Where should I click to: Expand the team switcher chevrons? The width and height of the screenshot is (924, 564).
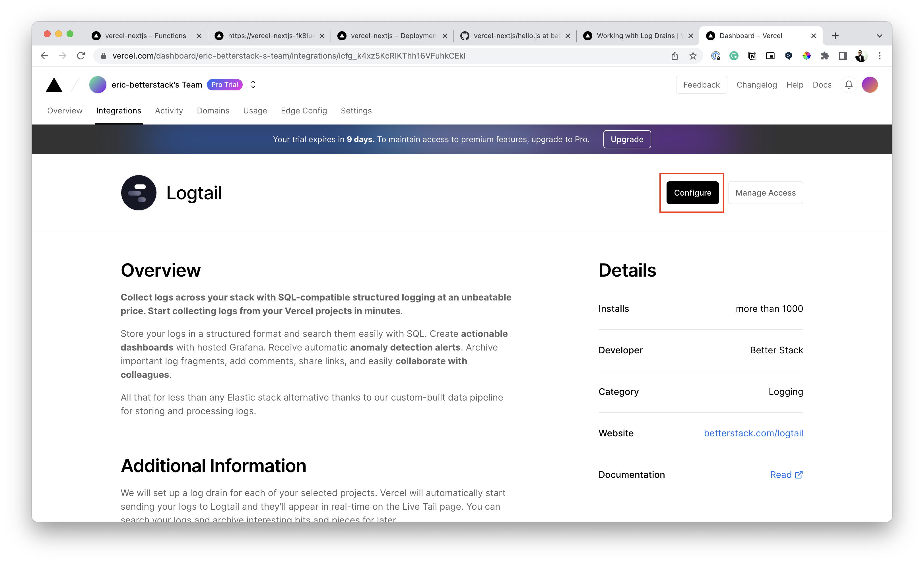253,85
